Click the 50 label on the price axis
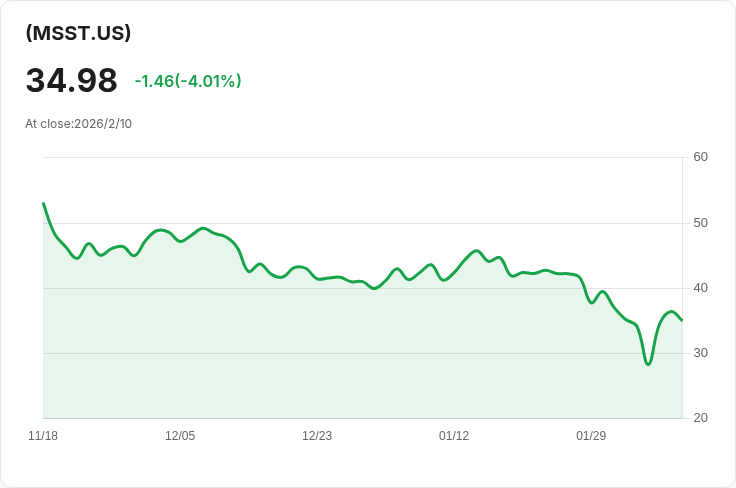Viewport: 736px width, 488px height. click(700, 222)
